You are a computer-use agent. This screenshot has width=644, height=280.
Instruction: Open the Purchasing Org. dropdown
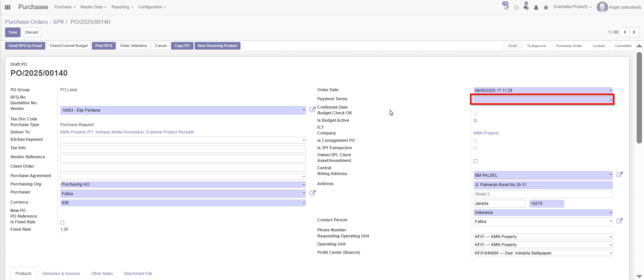pyautogui.click(x=183, y=184)
